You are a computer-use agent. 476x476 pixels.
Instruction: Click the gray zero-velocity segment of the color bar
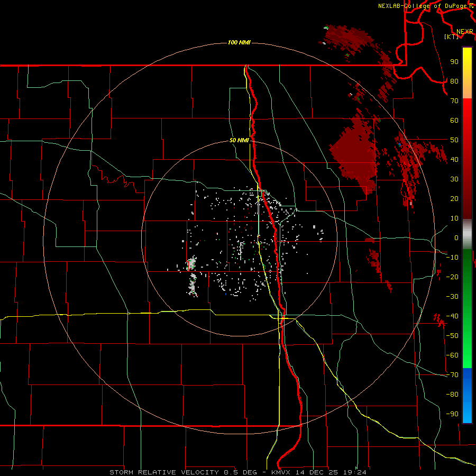[467, 234]
